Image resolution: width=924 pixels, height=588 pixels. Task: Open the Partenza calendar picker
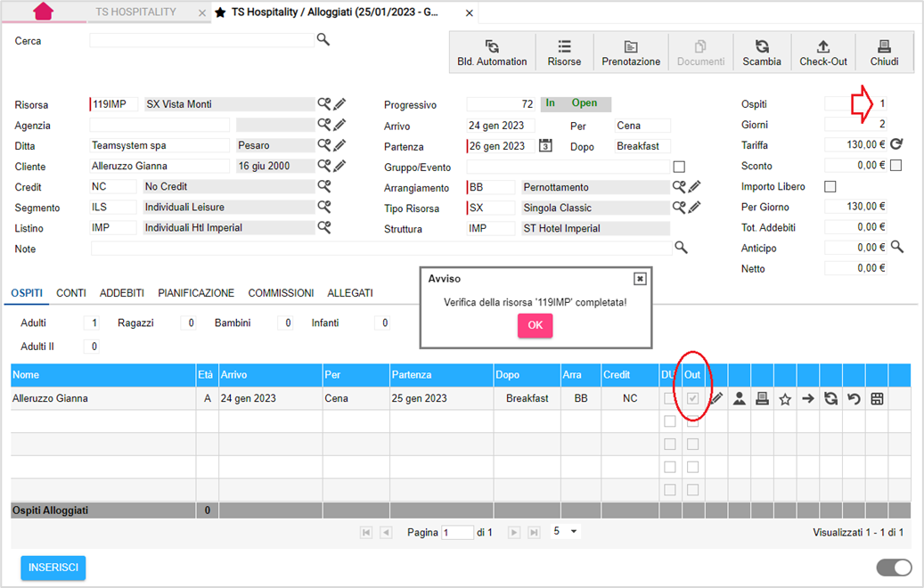(545, 145)
